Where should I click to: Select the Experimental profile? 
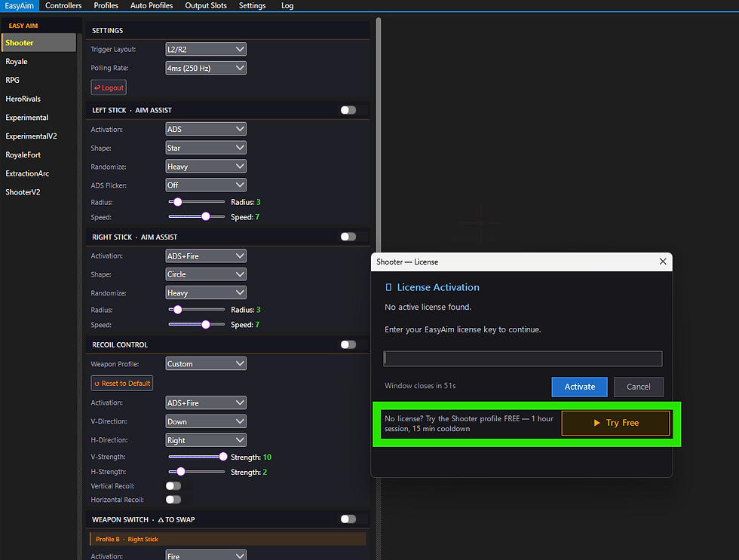38,118
